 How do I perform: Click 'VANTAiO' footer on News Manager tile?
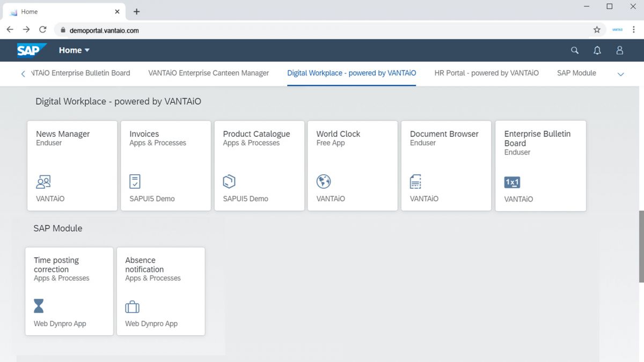[x=50, y=198]
